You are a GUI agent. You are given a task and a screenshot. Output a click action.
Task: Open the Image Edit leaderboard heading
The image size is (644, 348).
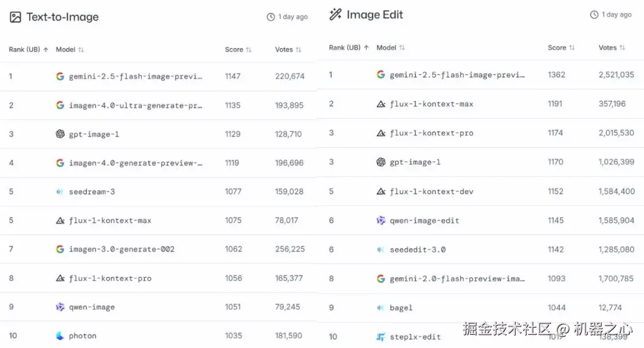tap(374, 15)
